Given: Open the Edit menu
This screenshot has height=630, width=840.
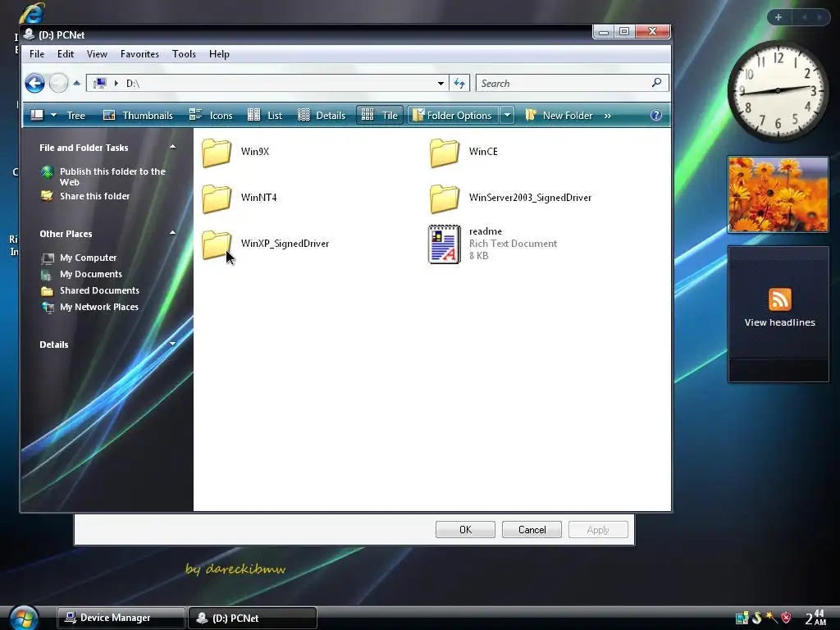Looking at the screenshot, I should point(66,54).
